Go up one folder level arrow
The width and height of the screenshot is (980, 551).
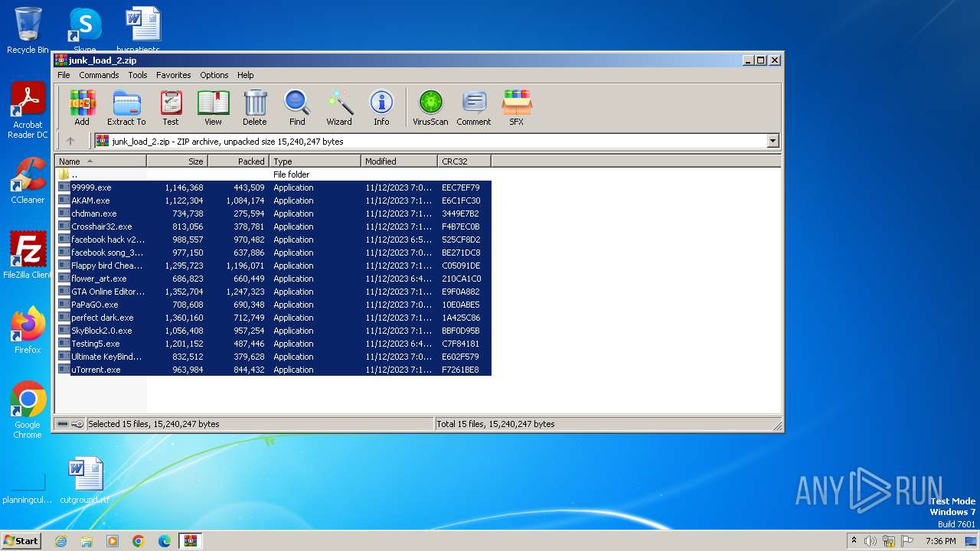70,141
